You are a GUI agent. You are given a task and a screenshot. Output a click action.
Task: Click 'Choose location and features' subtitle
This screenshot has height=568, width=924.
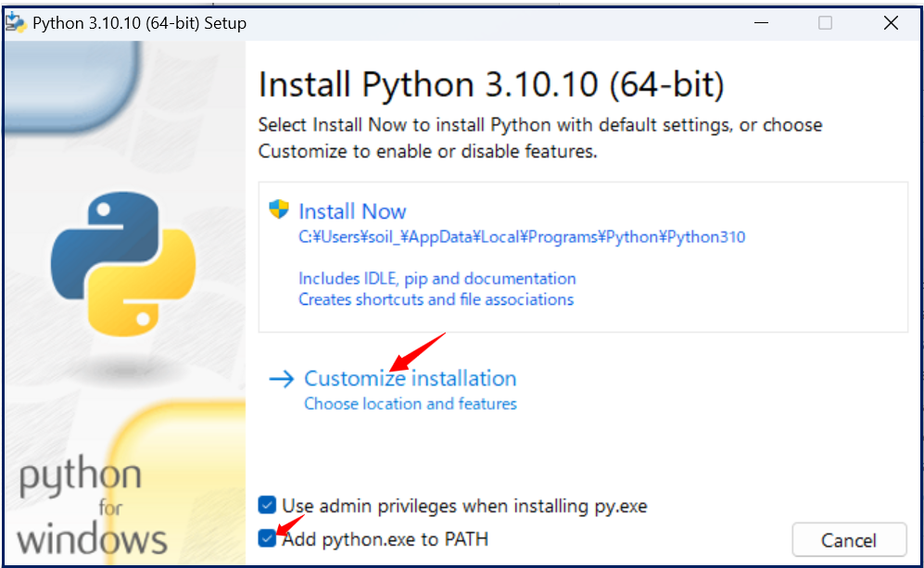click(411, 404)
